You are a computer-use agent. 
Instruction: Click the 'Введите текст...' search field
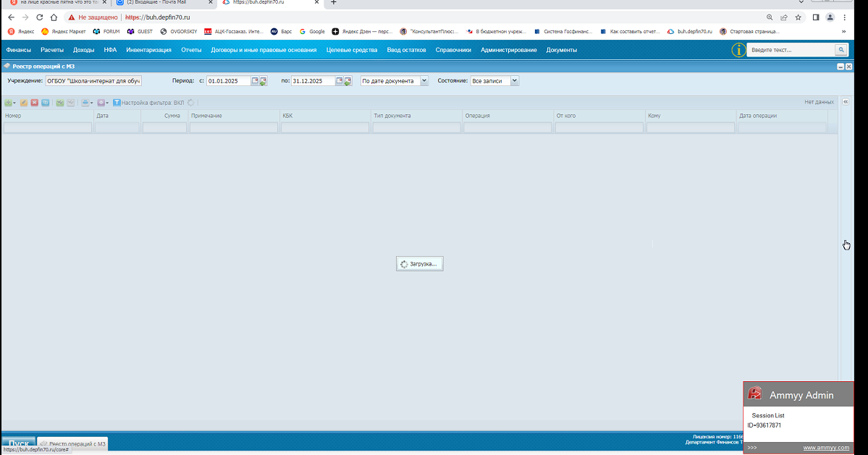coord(791,50)
